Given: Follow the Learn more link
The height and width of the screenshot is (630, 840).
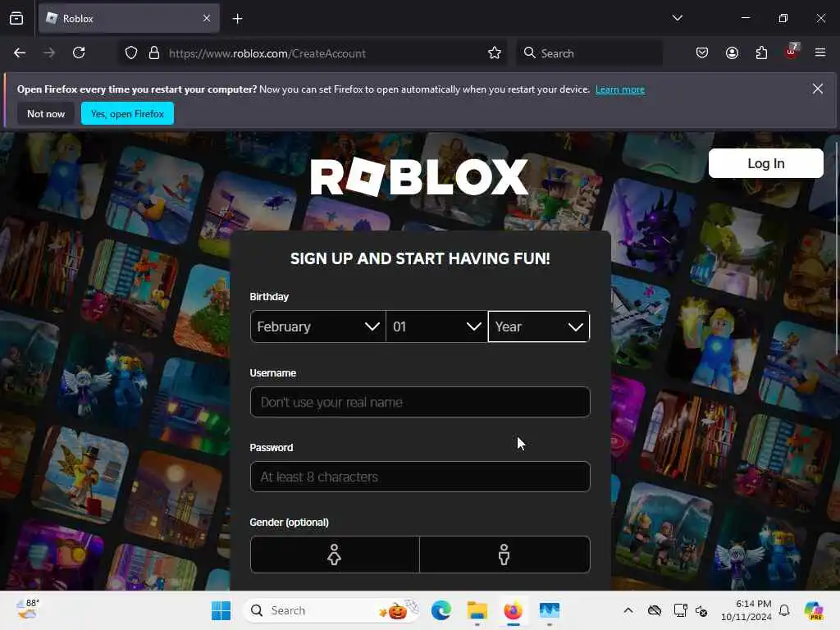Looking at the screenshot, I should pos(620,89).
